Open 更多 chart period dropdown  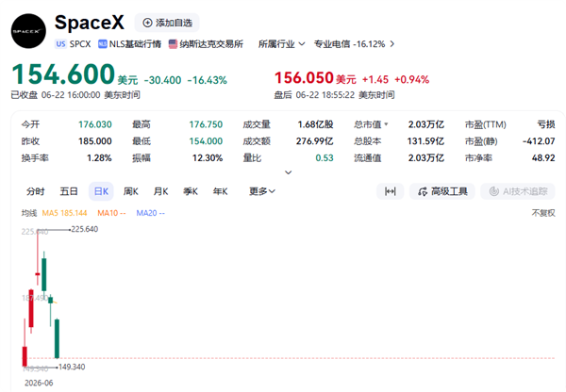click(262, 191)
